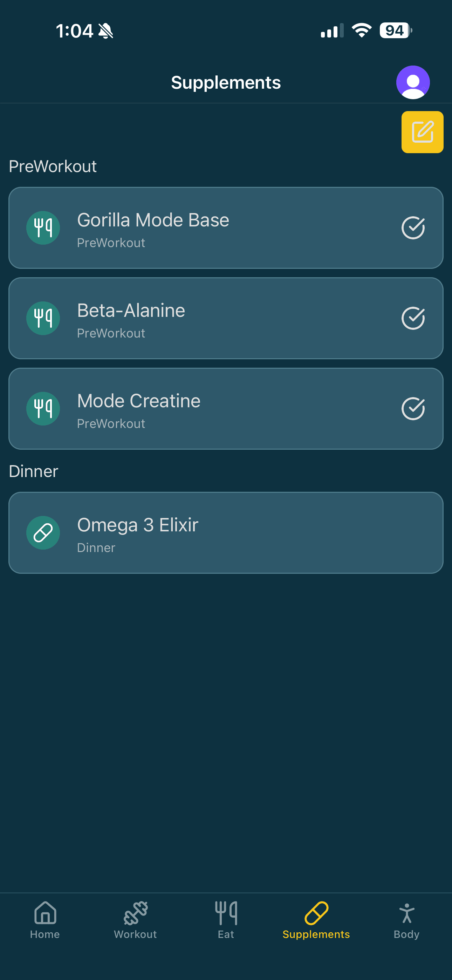This screenshot has width=452, height=980.
Task: Tap the yellow edit supplements button
Action: [x=422, y=132]
